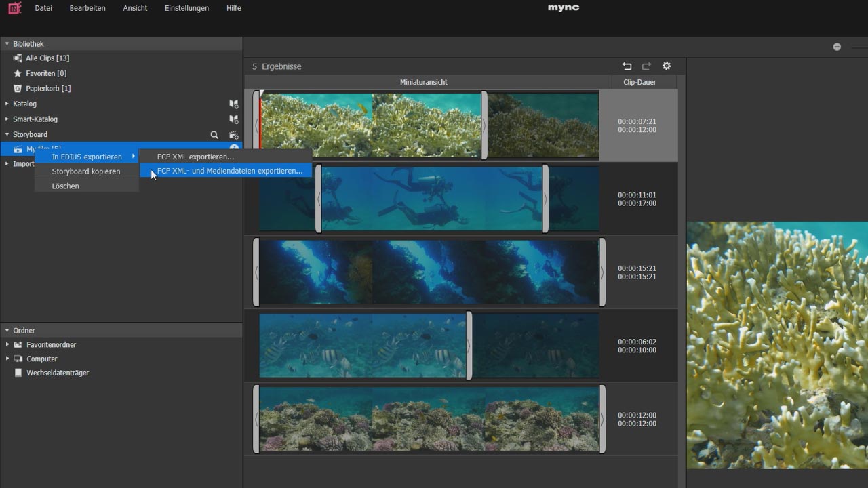Open the Storyboard search magnifier icon
868x488 pixels.
click(214, 135)
